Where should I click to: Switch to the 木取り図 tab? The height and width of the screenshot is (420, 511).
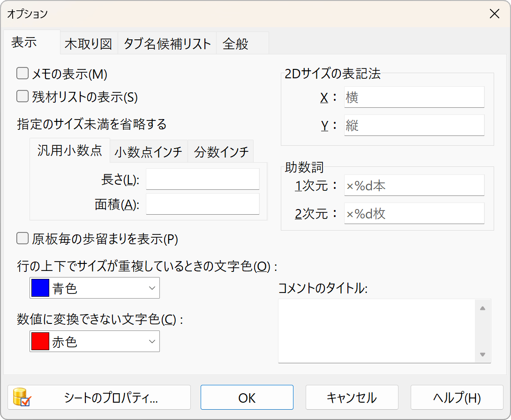(89, 44)
